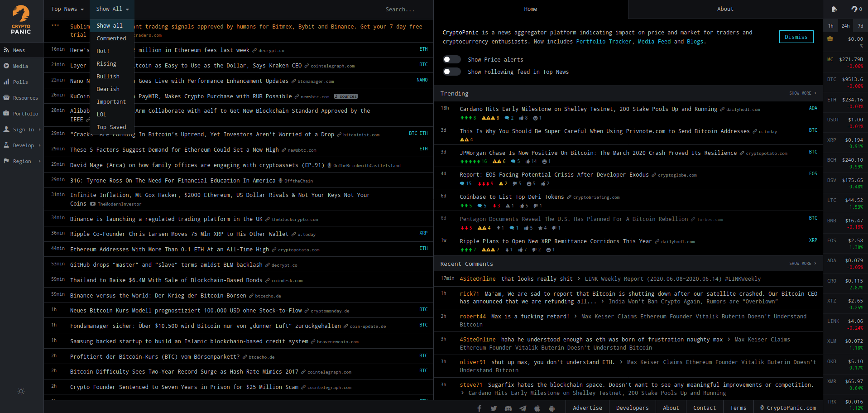Click the Android app icon in footer
Viewport: 868px width, 413px height.
coord(551,408)
